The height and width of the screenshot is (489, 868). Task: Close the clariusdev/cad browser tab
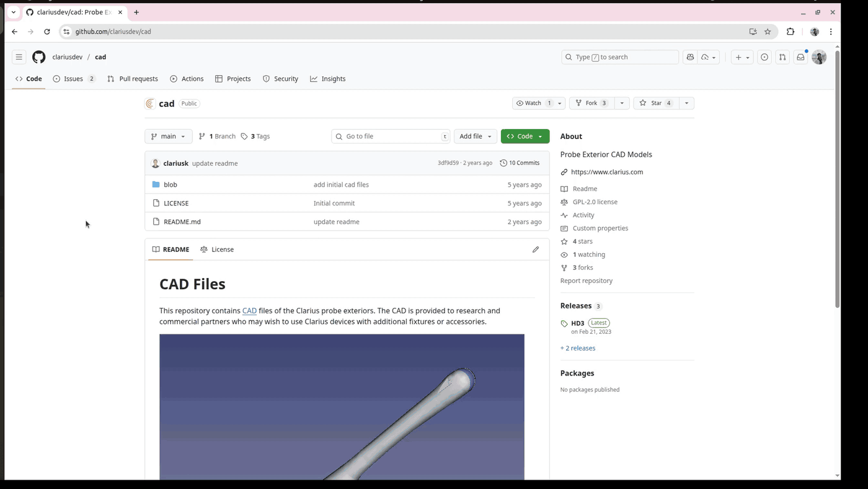119,12
